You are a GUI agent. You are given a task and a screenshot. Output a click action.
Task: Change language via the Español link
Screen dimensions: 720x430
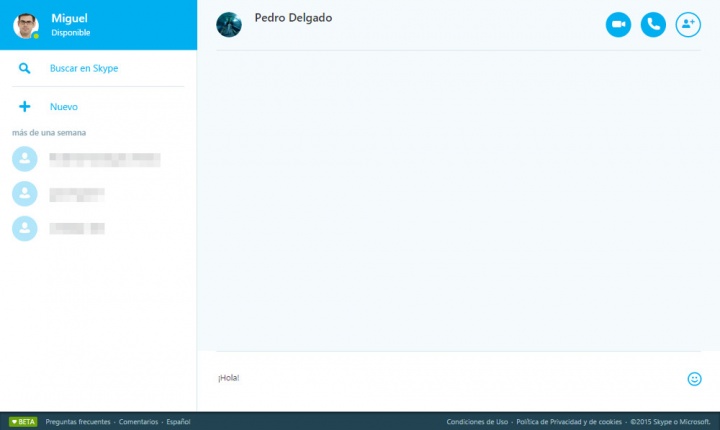(178, 422)
